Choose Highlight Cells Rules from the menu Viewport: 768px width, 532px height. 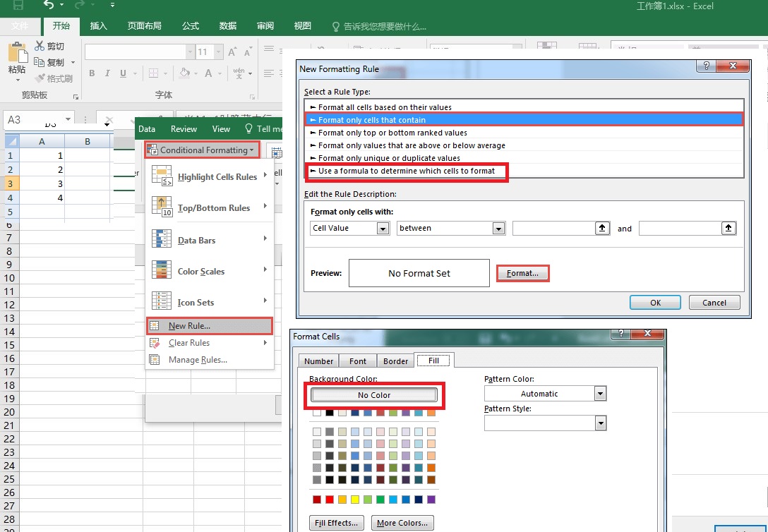coord(210,176)
